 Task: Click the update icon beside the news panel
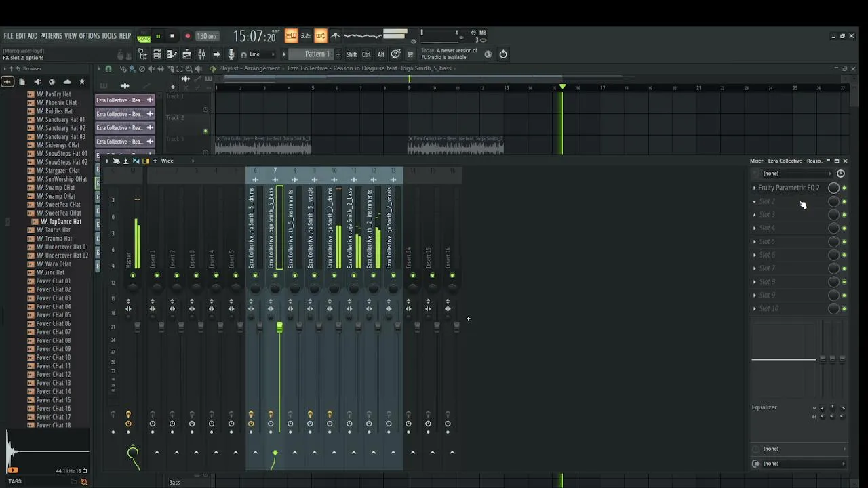click(x=503, y=54)
